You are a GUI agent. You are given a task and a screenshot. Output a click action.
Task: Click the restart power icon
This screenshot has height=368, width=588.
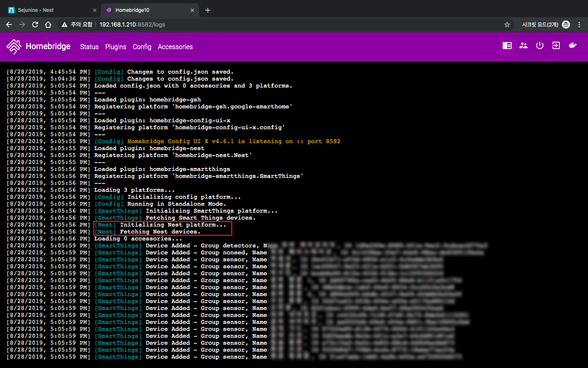pyautogui.click(x=540, y=46)
